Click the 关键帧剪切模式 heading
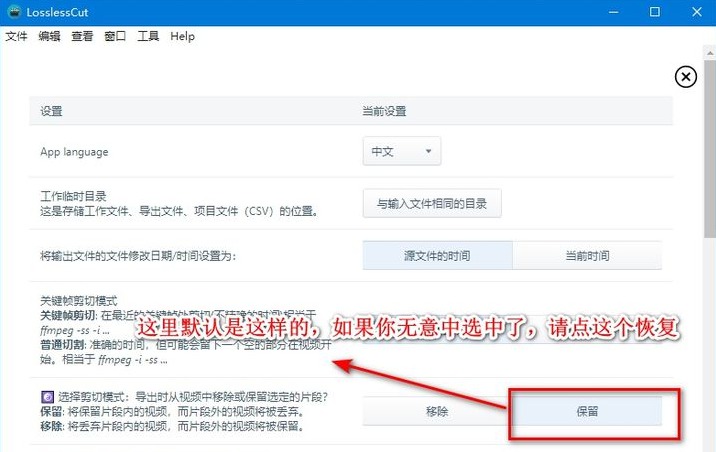 coord(79,300)
